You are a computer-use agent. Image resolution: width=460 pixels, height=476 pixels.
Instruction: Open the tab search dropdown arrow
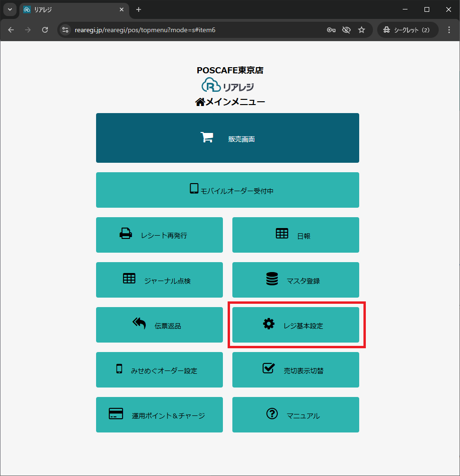pos(10,9)
